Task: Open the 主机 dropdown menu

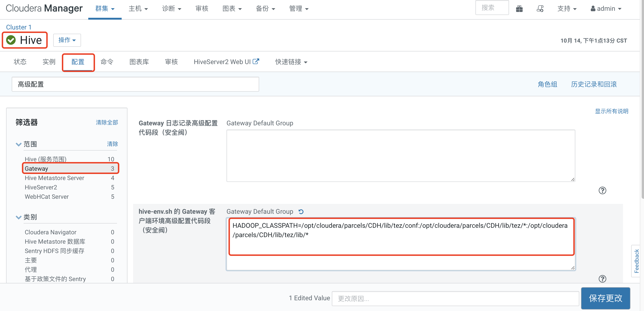Action: point(138,9)
